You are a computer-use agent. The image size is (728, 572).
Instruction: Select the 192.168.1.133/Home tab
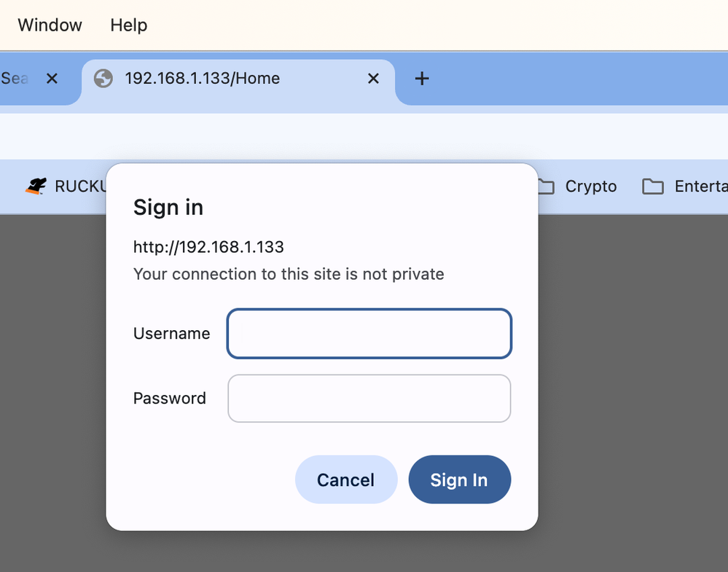219,79
